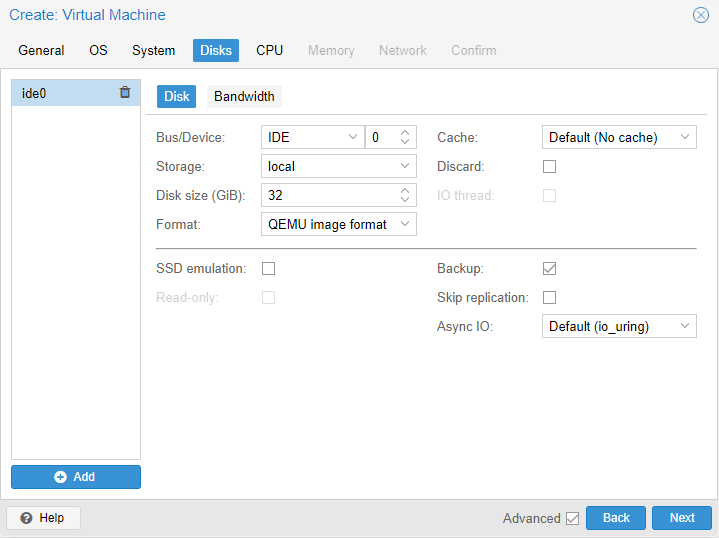Viewport: 719px width, 538px height.
Task: Add a new disk
Action: tap(76, 477)
